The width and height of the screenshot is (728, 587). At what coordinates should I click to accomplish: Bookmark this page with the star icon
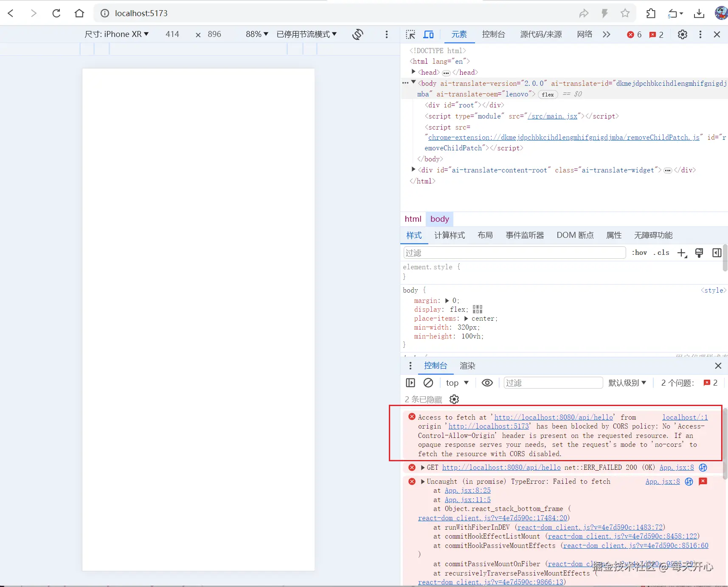pyautogui.click(x=625, y=13)
